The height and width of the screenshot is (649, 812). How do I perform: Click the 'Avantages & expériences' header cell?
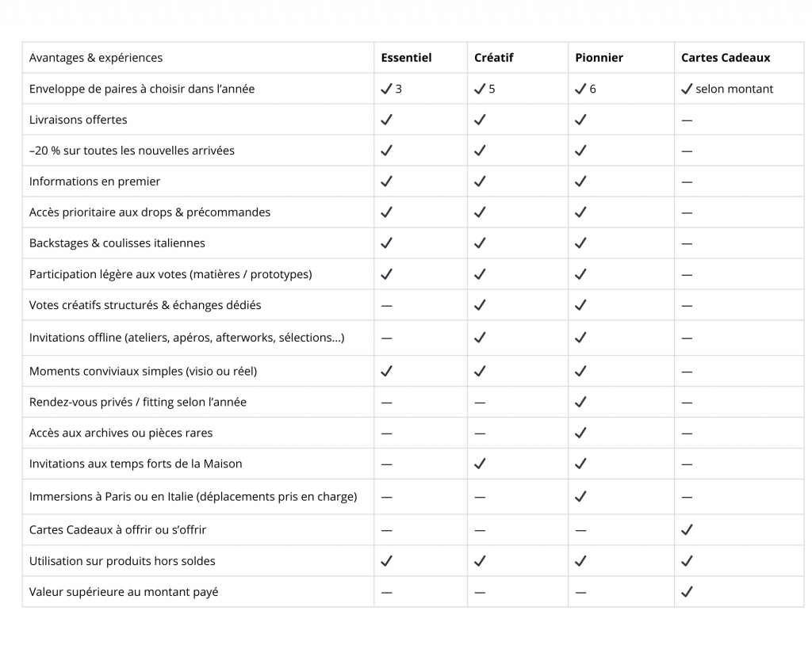96,58
